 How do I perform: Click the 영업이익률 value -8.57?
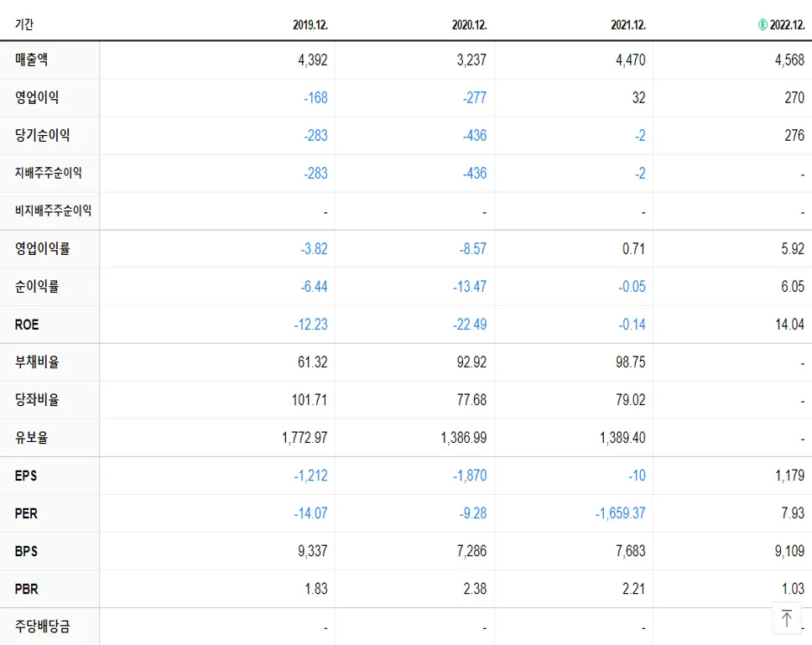point(473,249)
